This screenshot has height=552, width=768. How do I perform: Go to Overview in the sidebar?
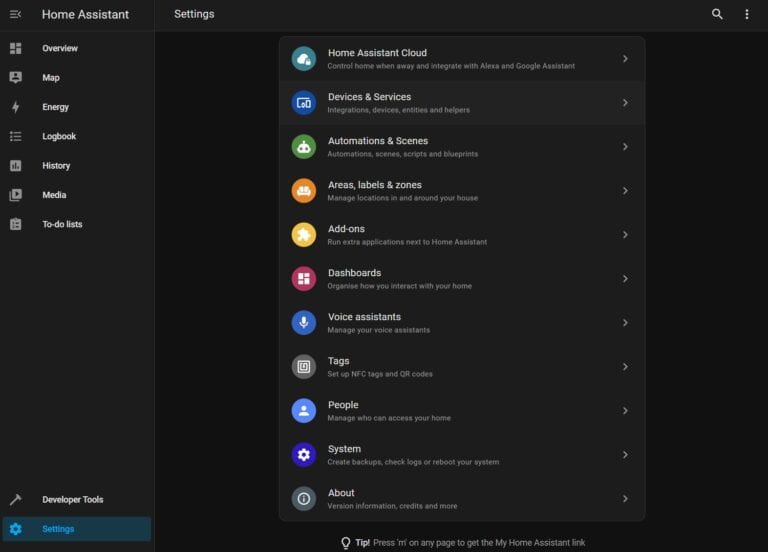[60, 48]
